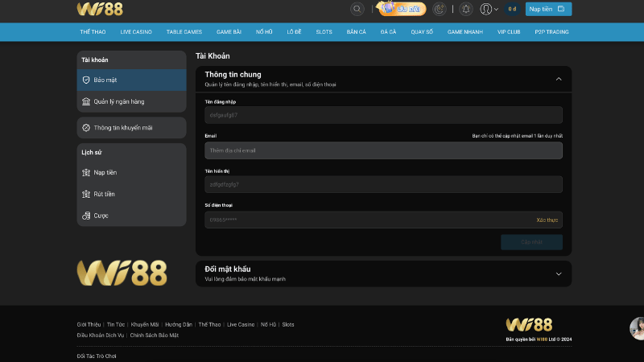Open the notification bell icon

click(465, 9)
